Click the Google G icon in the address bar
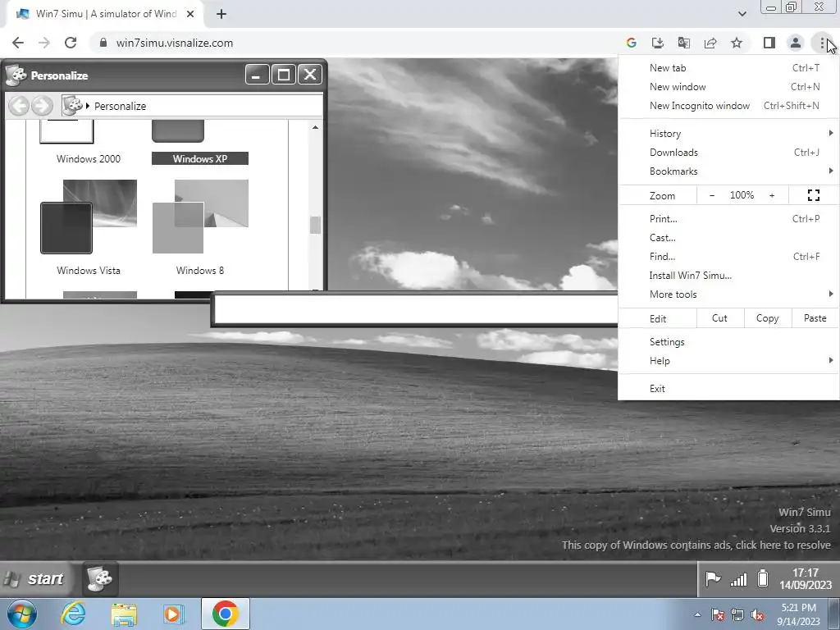The height and width of the screenshot is (630, 840). pyautogui.click(x=632, y=43)
